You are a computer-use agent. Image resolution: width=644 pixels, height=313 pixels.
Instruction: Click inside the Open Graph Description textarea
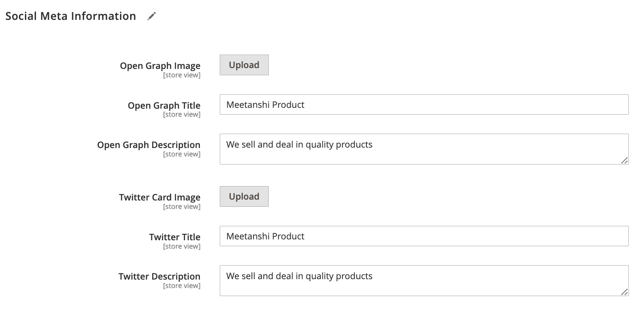coord(423,149)
